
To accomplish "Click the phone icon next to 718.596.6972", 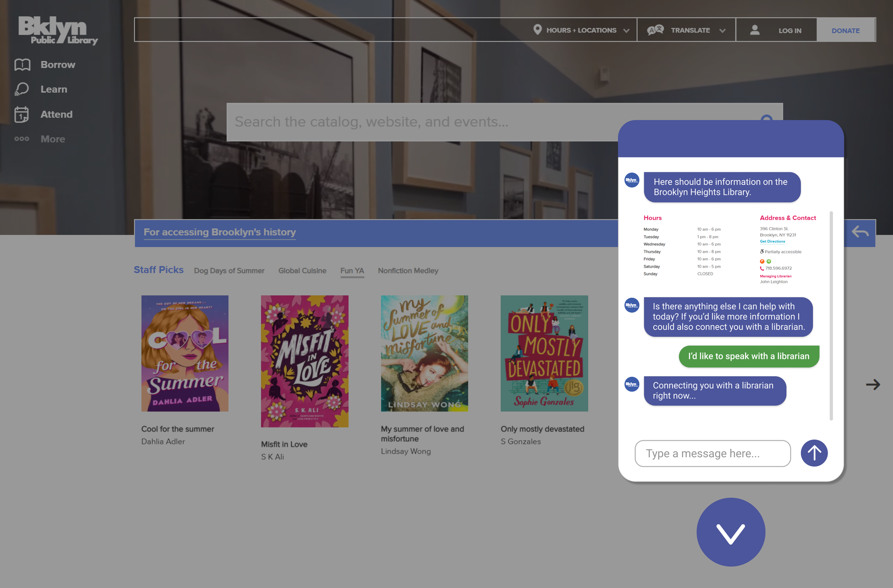I will pos(762,268).
